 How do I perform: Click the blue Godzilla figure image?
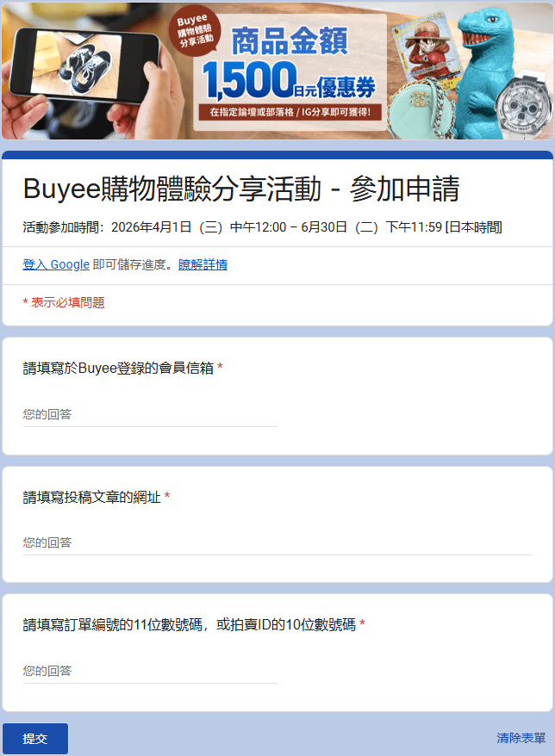[x=484, y=72]
